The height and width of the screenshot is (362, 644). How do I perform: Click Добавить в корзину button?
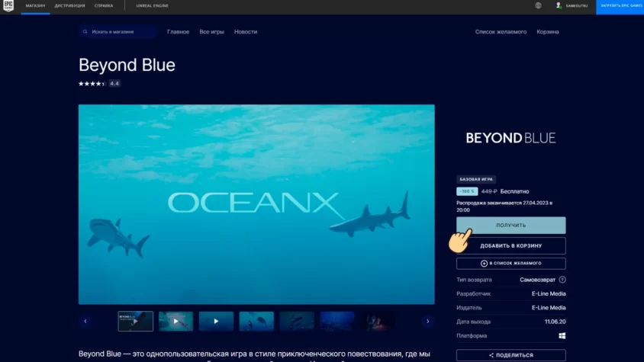click(511, 246)
